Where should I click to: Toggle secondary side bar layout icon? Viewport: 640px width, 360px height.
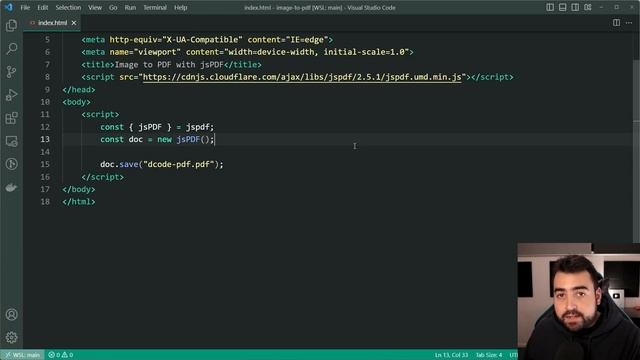[575, 7]
